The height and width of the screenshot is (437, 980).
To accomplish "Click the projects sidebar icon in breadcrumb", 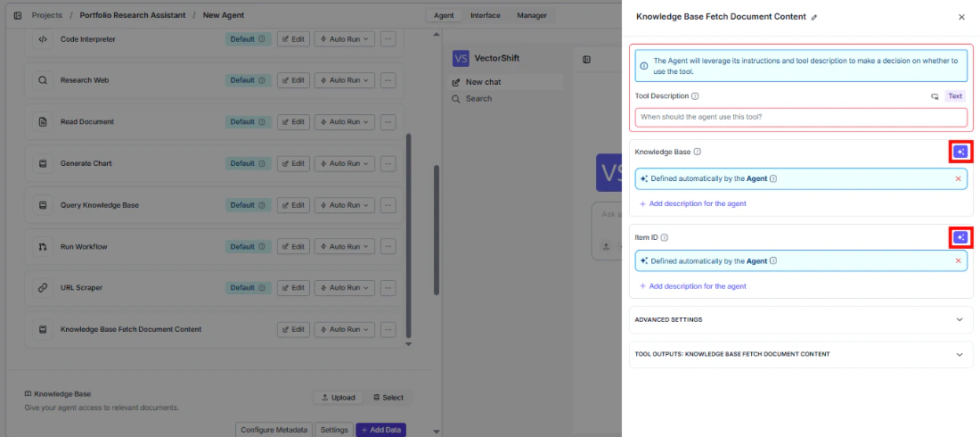I will point(18,15).
